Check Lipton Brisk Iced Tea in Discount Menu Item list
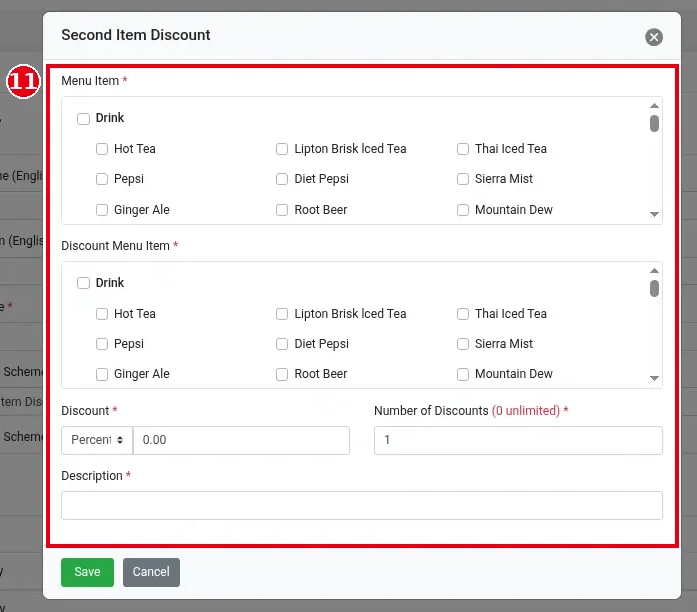Screen dimensions: 697x612 282,314
